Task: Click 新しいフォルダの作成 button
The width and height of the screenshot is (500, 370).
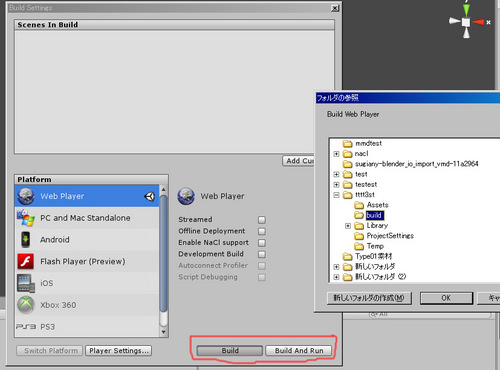Action: tap(369, 298)
